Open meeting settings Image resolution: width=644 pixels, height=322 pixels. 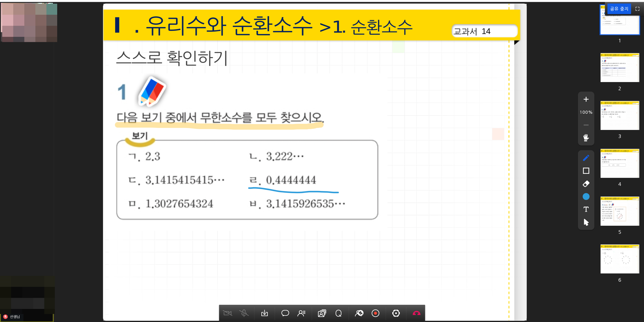[x=396, y=313]
